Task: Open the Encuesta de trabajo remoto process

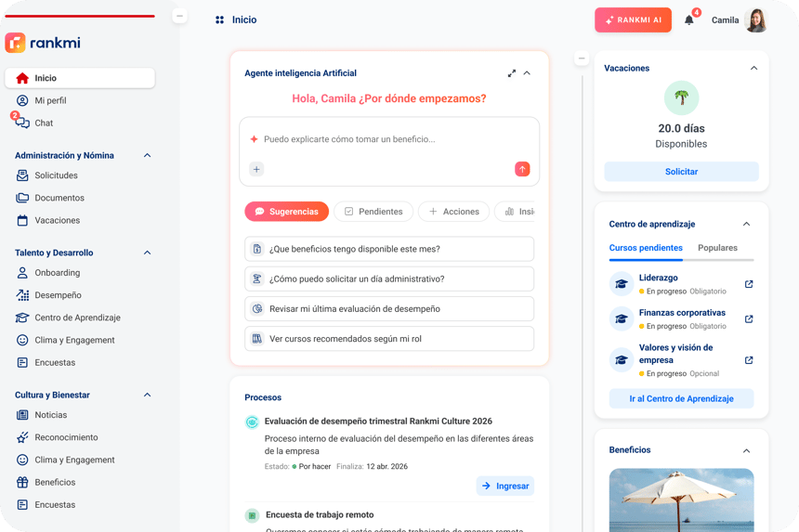Action: [x=320, y=515]
